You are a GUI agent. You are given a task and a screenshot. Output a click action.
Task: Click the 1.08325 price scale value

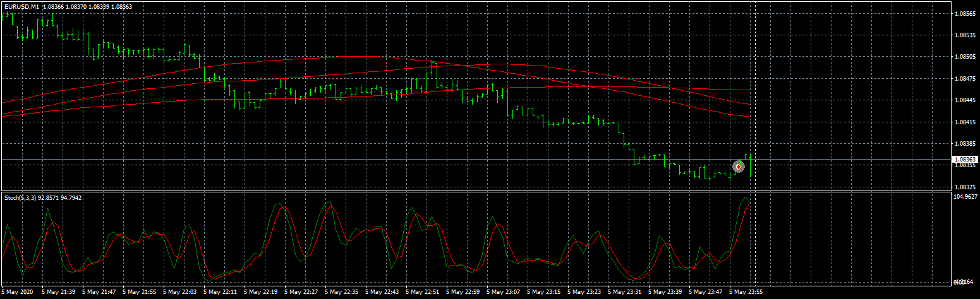point(966,187)
